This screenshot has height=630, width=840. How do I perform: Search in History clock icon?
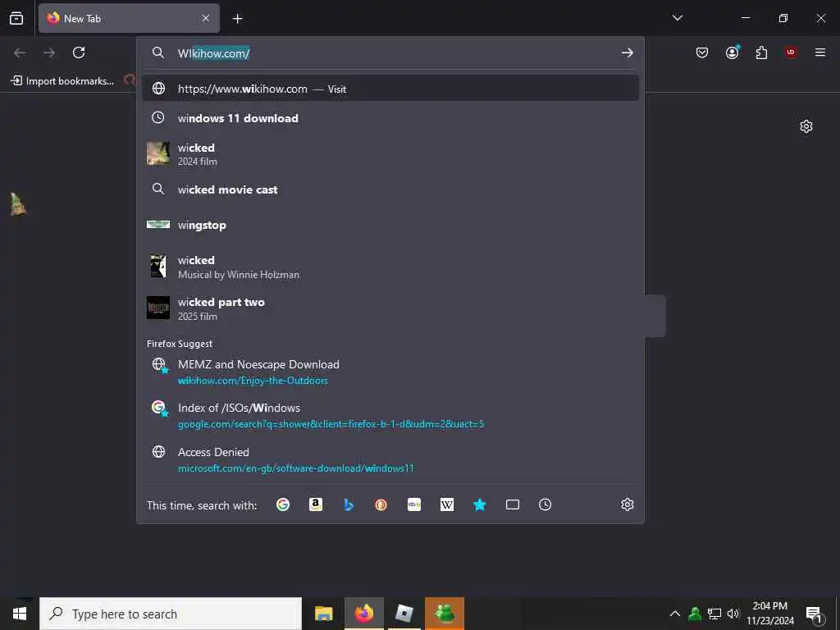(545, 504)
